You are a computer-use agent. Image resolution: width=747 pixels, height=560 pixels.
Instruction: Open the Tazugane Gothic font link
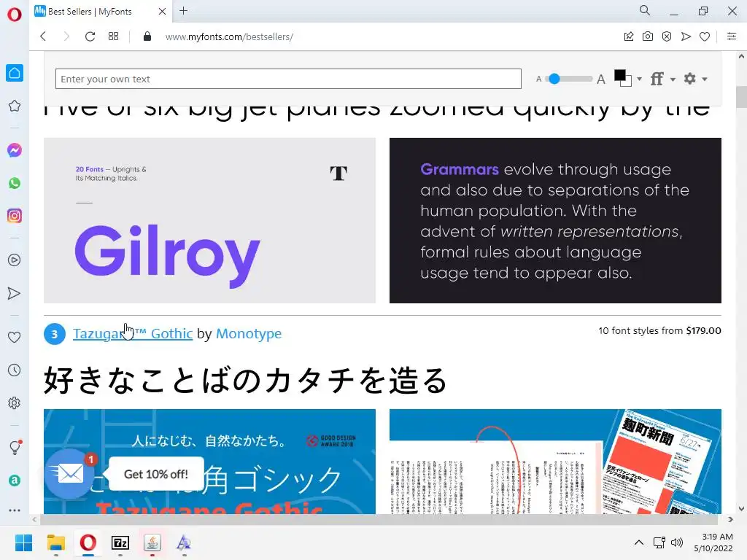(133, 333)
